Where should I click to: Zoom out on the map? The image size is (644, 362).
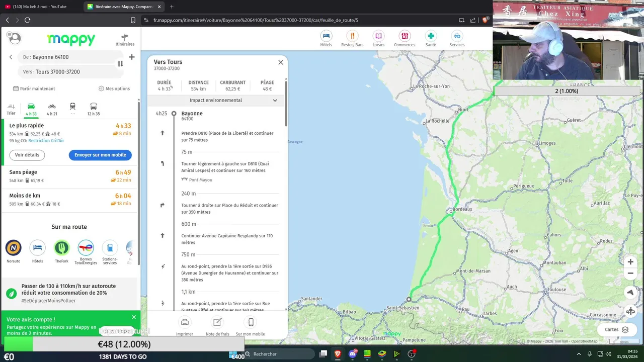(x=630, y=274)
